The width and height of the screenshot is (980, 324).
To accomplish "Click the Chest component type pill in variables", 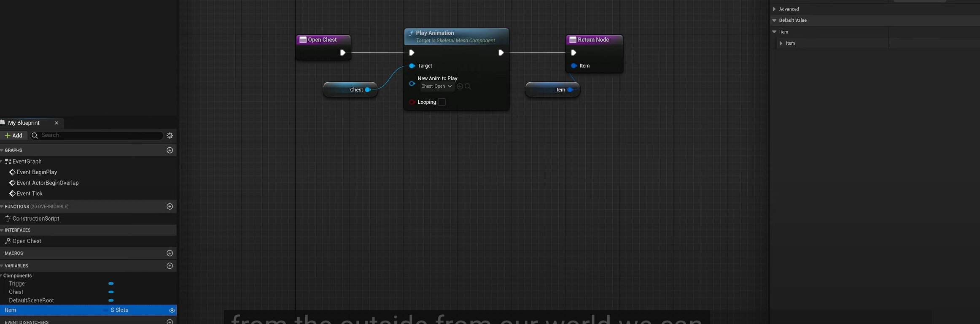I will click(111, 292).
